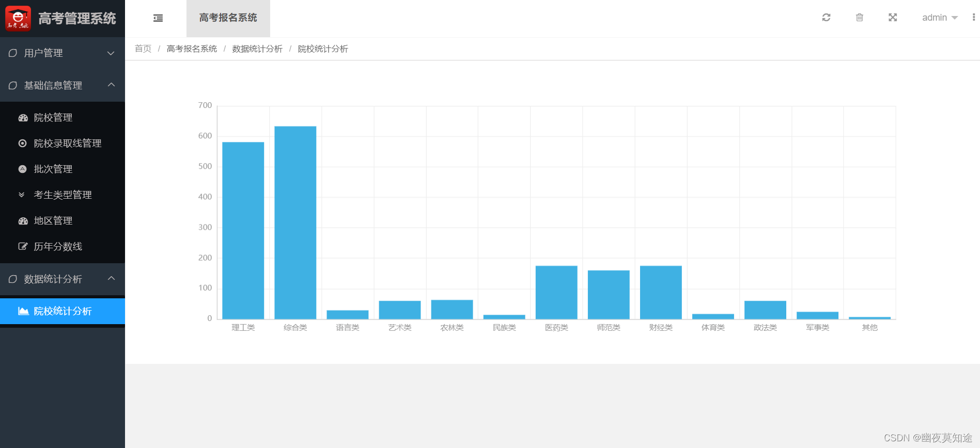Click the 综合类 axis label
Screen dimensions: 980x448
(x=295, y=328)
